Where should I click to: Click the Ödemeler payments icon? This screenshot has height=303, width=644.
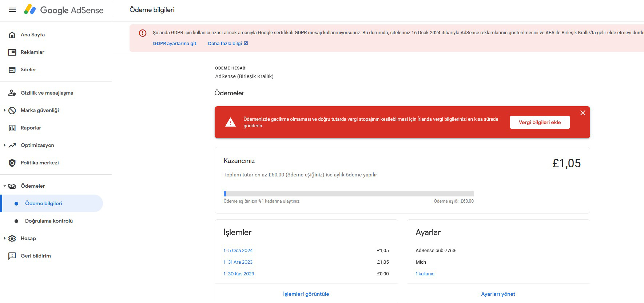point(12,186)
